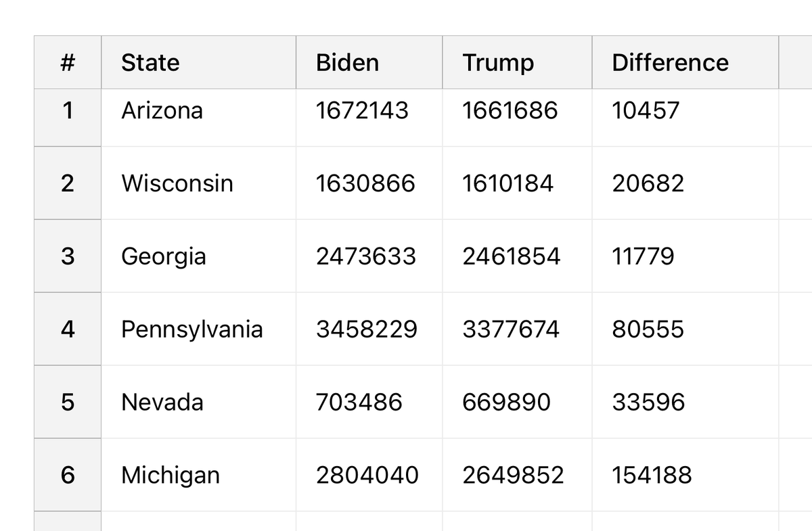The image size is (812, 531).
Task: Select the Michigan cell
Action: (x=171, y=475)
